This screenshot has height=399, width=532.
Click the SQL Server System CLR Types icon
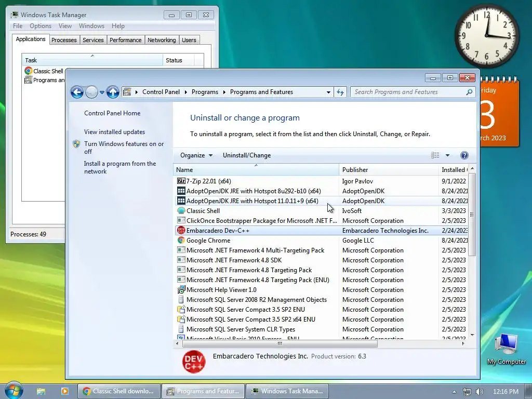pyautogui.click(x=181, y=329)
